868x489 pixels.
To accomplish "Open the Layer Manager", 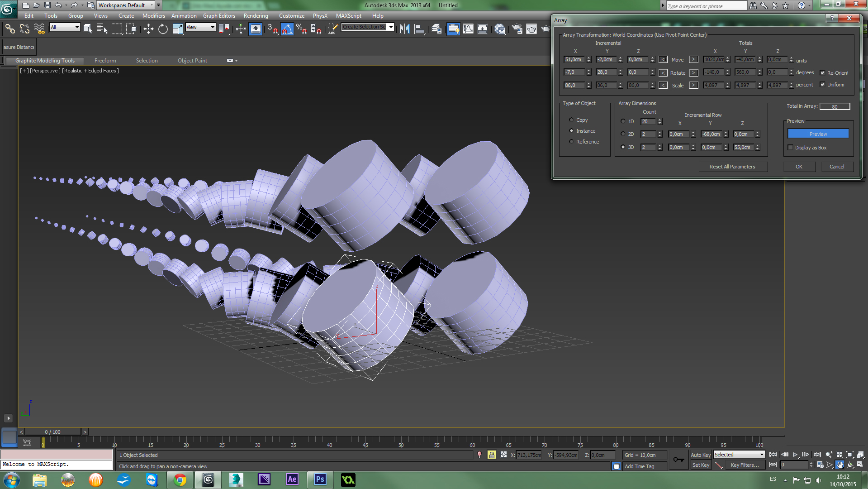I will pos(436,29).
